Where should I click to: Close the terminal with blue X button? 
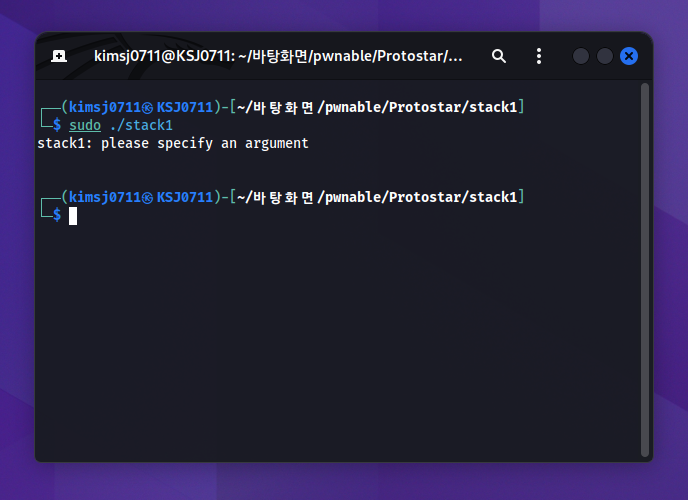(x=629, y=56)
